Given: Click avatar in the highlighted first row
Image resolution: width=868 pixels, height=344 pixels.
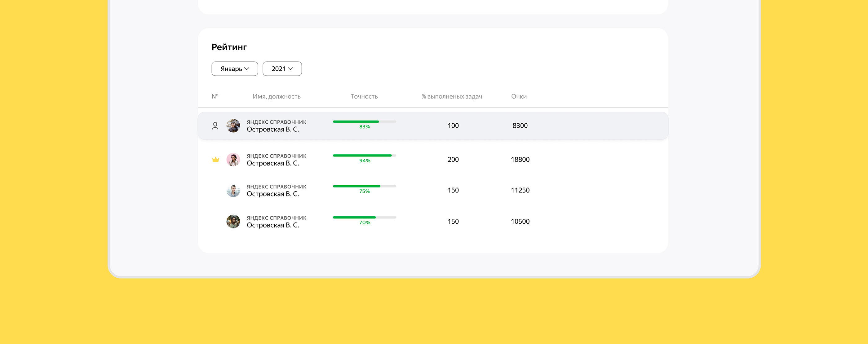Looking at the screenshot, I should coord(233,126).
